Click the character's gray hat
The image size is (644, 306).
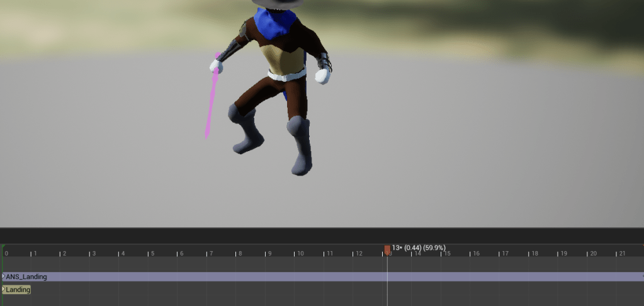click(277, 3)
